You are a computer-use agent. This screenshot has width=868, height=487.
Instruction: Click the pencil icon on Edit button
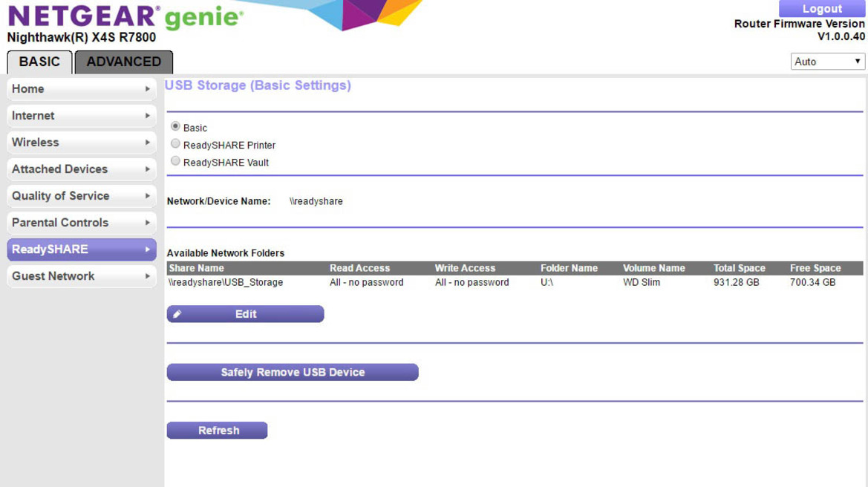point(177,314)
